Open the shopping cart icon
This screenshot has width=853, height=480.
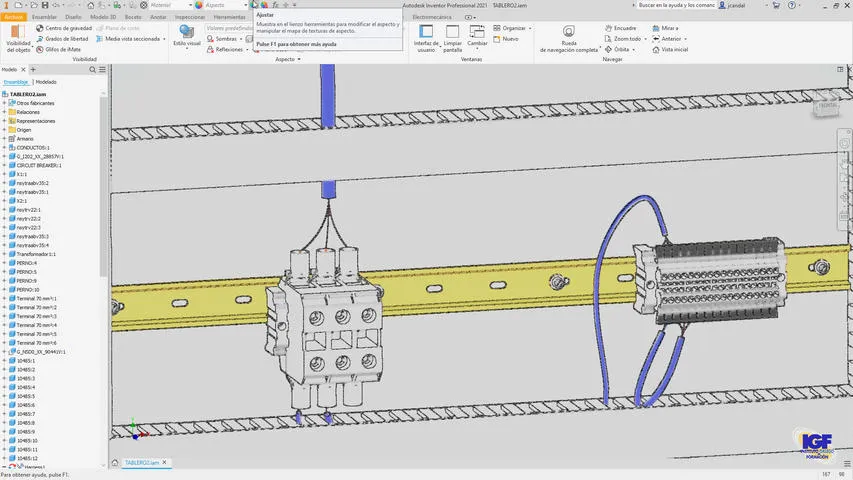pyautogui.click(x=776, y=5)
